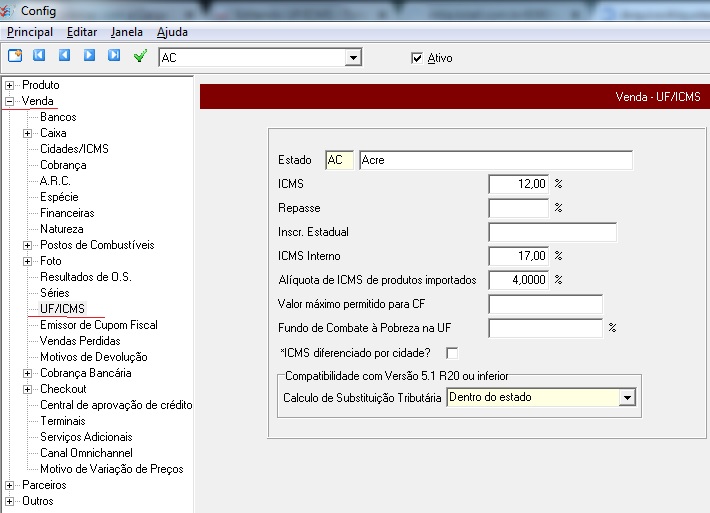Select Emissor de Cupom Fiscal item
Screen dimensions: 710x513
pyautogui.click(x=98, y=325)
